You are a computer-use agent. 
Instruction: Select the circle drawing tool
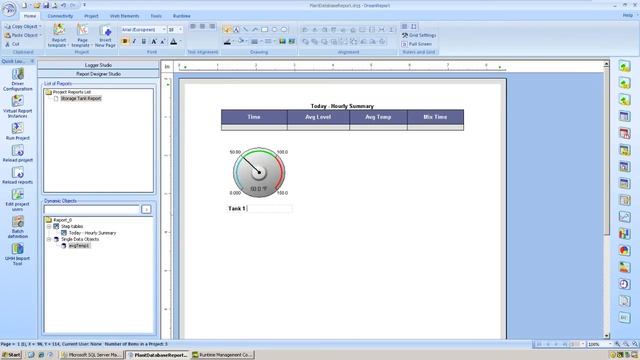pyautogui.click(x=274, y=29)
